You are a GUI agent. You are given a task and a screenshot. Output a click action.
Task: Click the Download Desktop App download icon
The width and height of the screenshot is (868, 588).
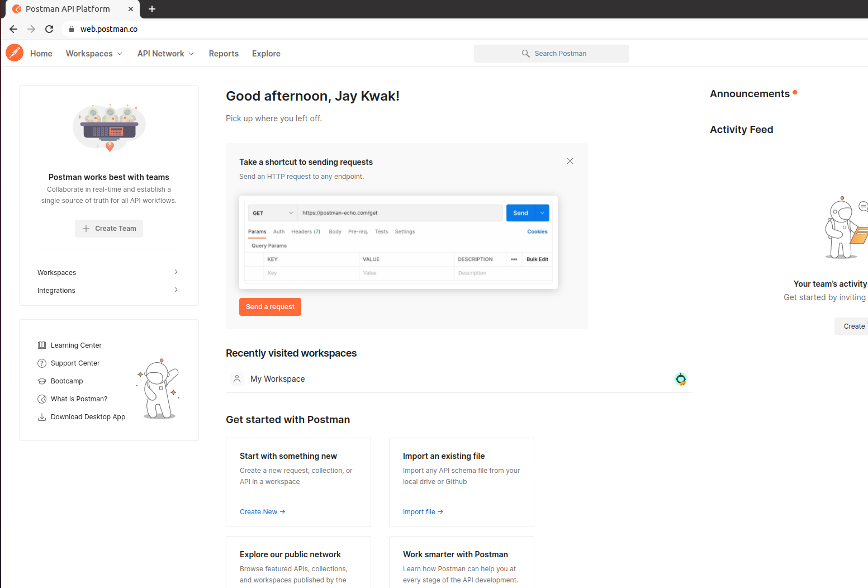click(x=42, y=417)
